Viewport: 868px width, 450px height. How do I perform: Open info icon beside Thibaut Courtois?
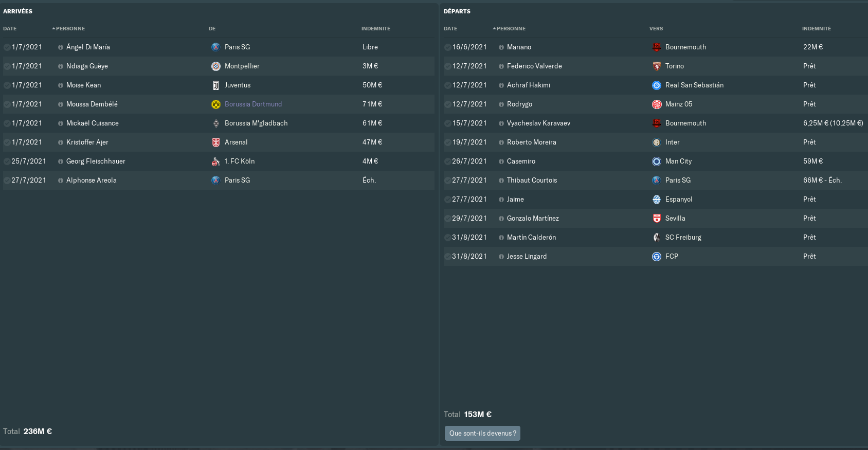click(x=501, y=181)
